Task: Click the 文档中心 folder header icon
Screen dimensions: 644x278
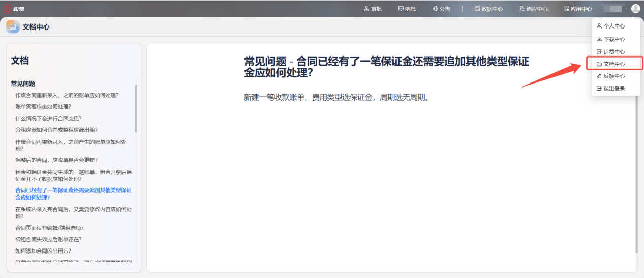Action: click(x=13, y=27)
